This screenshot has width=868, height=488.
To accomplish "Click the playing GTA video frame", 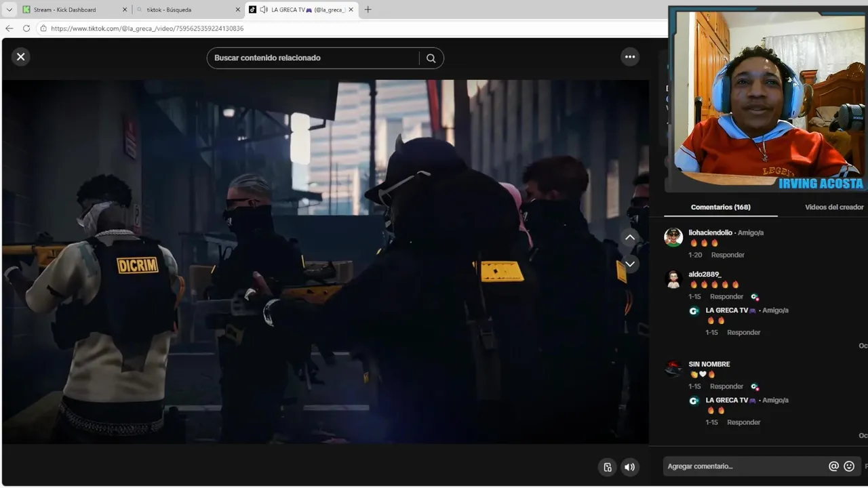I will tap(325, 262).
